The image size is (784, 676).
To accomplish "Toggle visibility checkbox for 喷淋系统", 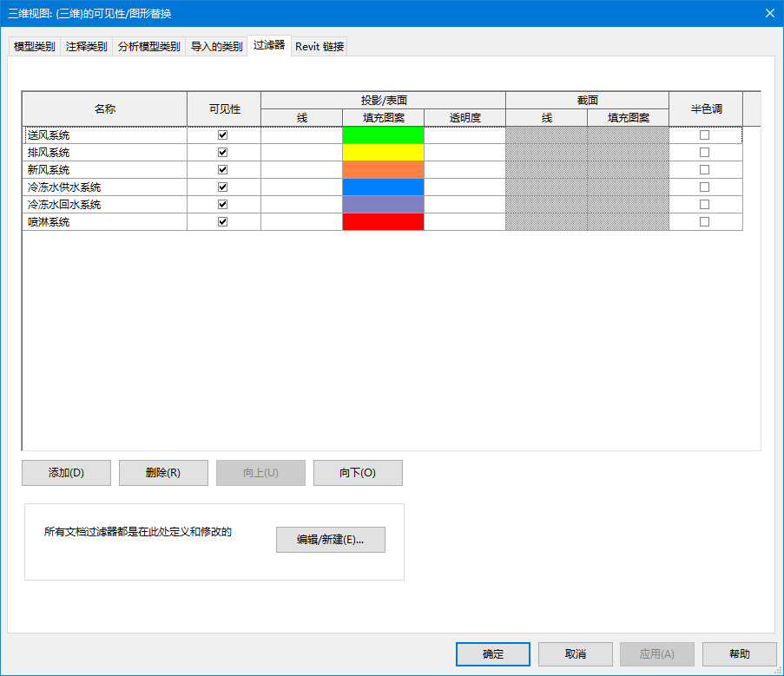I will 222,222.
